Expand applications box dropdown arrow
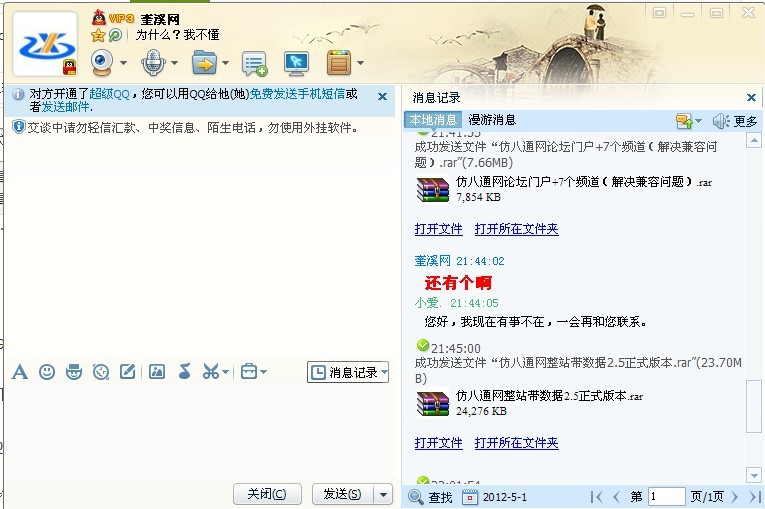This screenshot has width=765, height=509. click(x=361, y=63)
